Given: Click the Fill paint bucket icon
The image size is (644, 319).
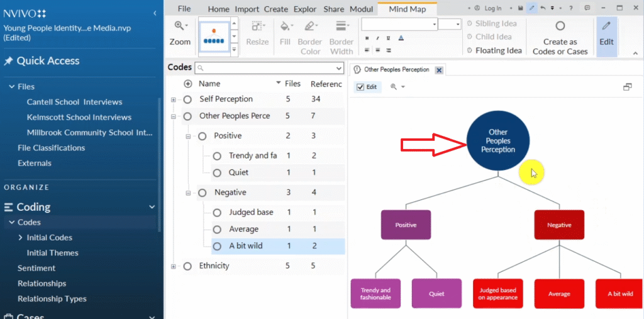Looking at the screenshot, I should [x=286, y=27].
